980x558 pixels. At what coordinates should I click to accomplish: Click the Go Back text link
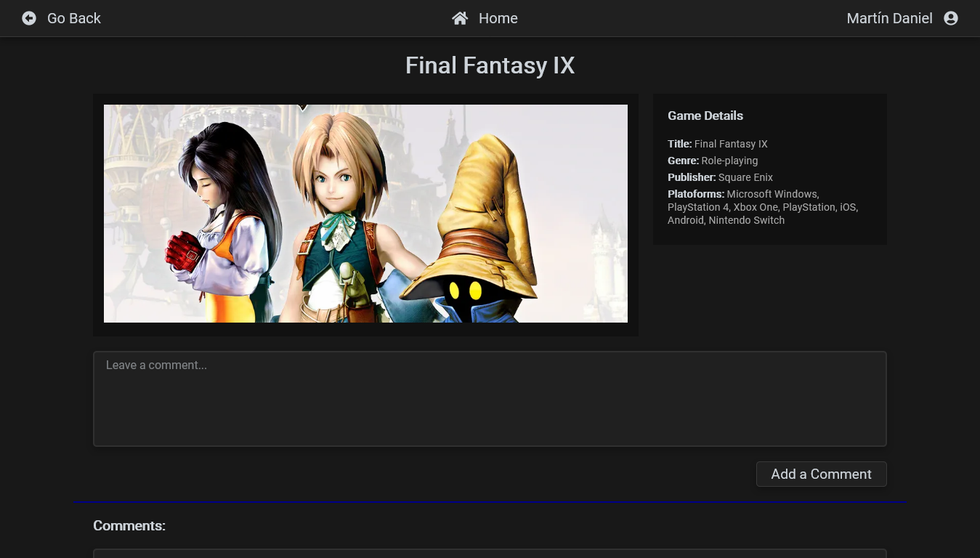(x=73, y=18)
